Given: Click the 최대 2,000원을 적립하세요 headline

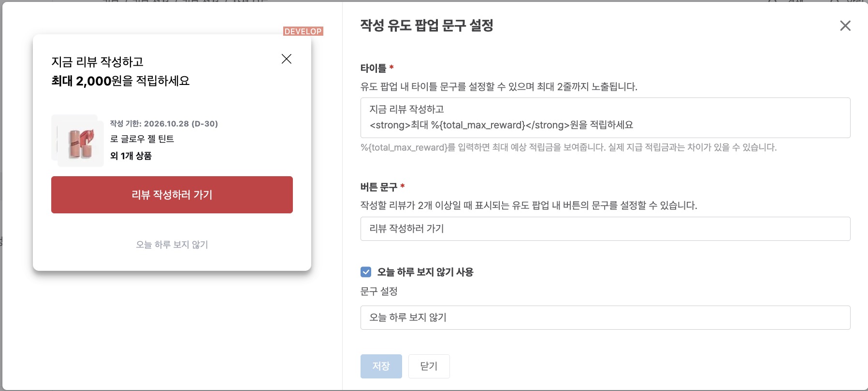Looking at the screenshot, I should tap(120, 81).
